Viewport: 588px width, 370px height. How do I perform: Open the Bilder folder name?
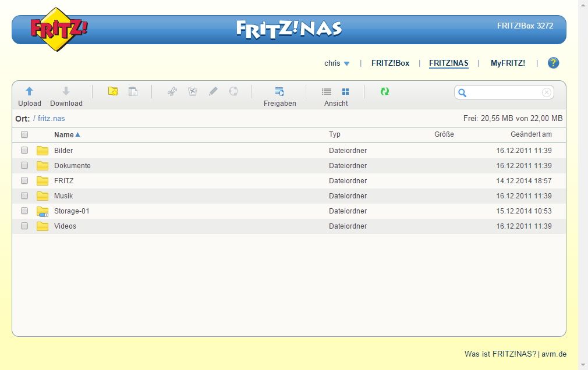point(63,151)
